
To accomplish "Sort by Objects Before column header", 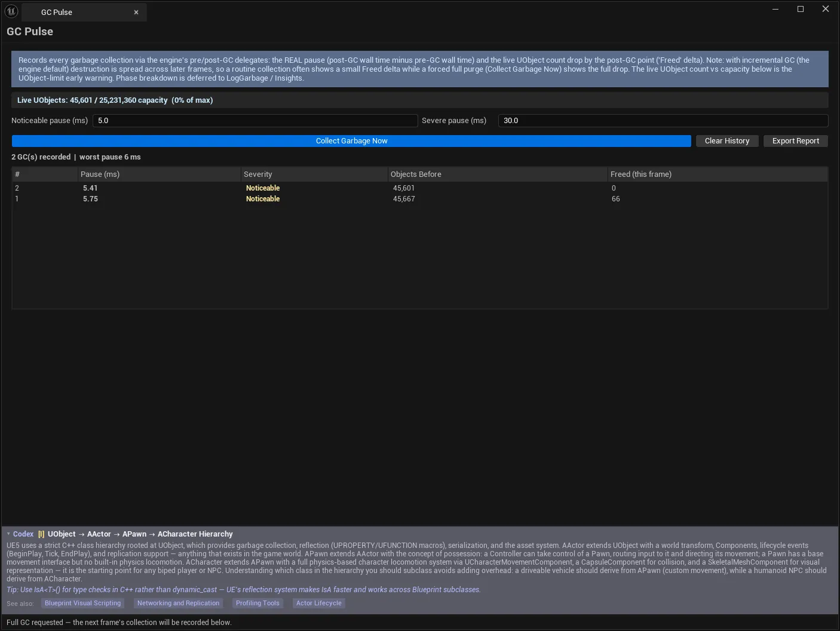I will 497,174.
